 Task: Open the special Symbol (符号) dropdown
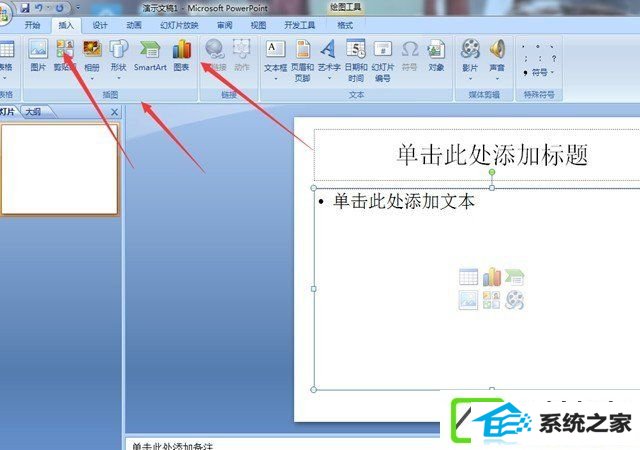pyautogui.click(x=539, y=73)
